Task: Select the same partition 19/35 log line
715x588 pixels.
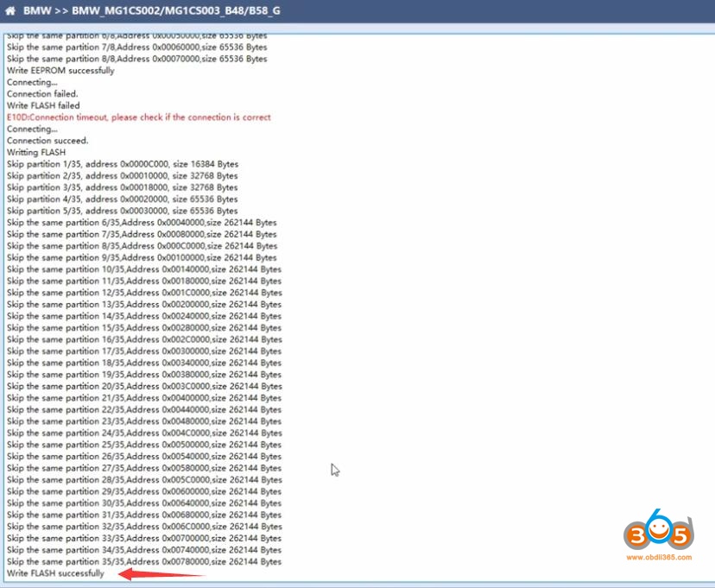Action: click(x=144, y=375)
